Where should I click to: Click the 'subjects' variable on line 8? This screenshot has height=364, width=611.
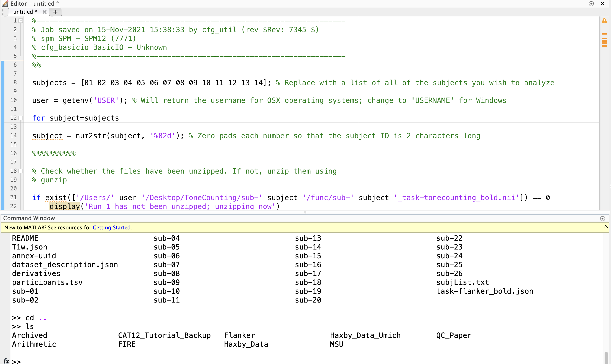(x=49, y=83)
